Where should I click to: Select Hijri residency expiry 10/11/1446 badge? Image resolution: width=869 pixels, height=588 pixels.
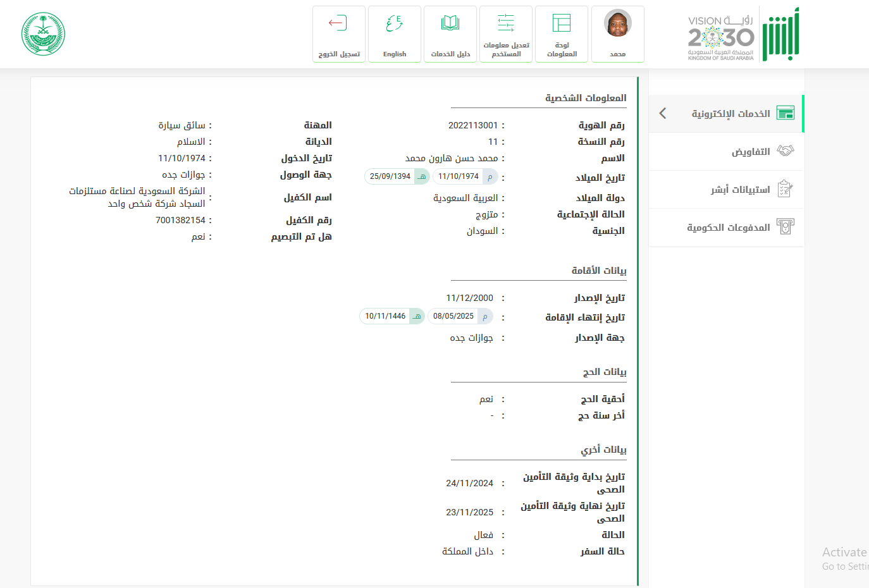point(391,316)
